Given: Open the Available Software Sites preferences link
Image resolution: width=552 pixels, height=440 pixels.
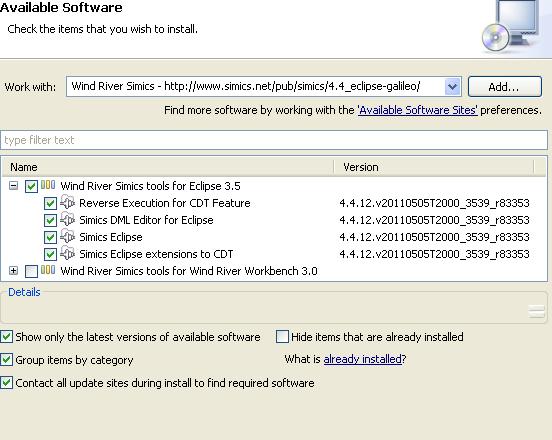Looking at the screenshot, I should click(418, 110).
